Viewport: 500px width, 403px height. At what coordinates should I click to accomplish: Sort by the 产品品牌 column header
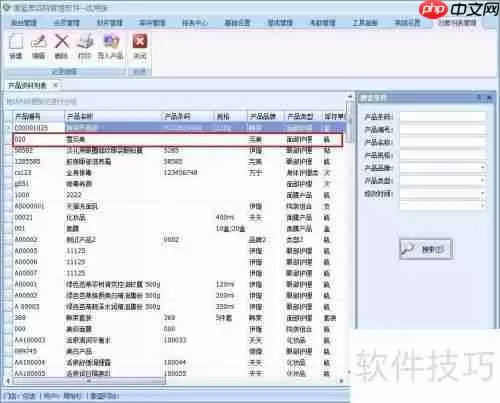point(266,116)
